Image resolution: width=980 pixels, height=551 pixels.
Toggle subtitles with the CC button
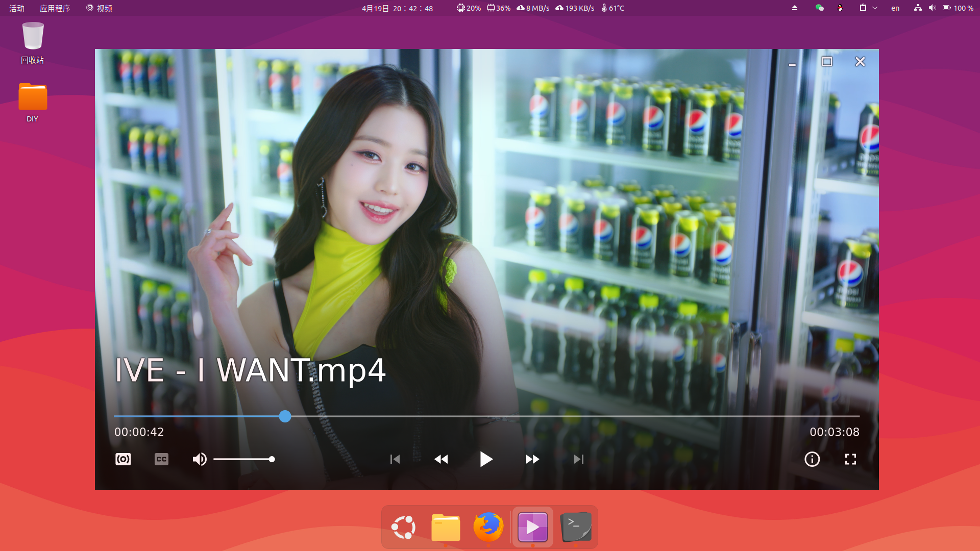pyautogui.click(x=161, y=459)
